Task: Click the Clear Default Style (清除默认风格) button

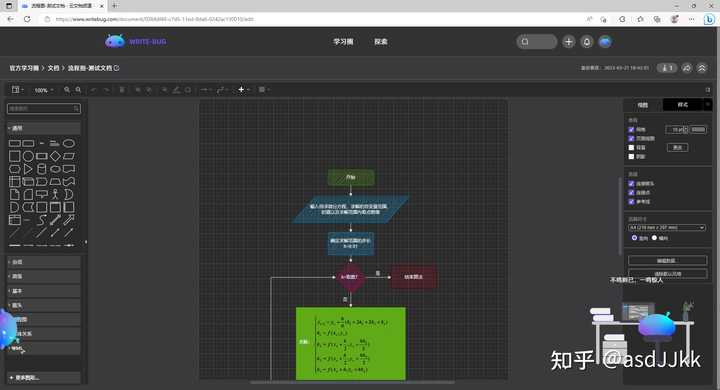Action: tap(667, 274)
